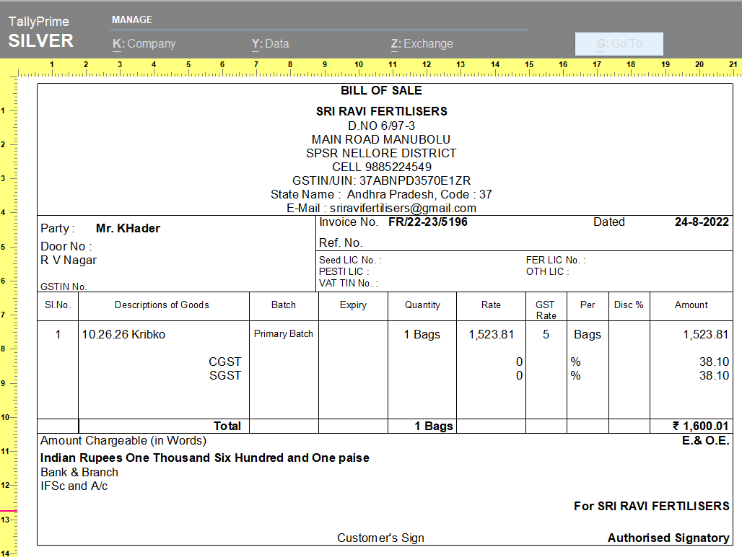Click the amount in words line
This screenshot has width=742, height=560.
(205, 458)
